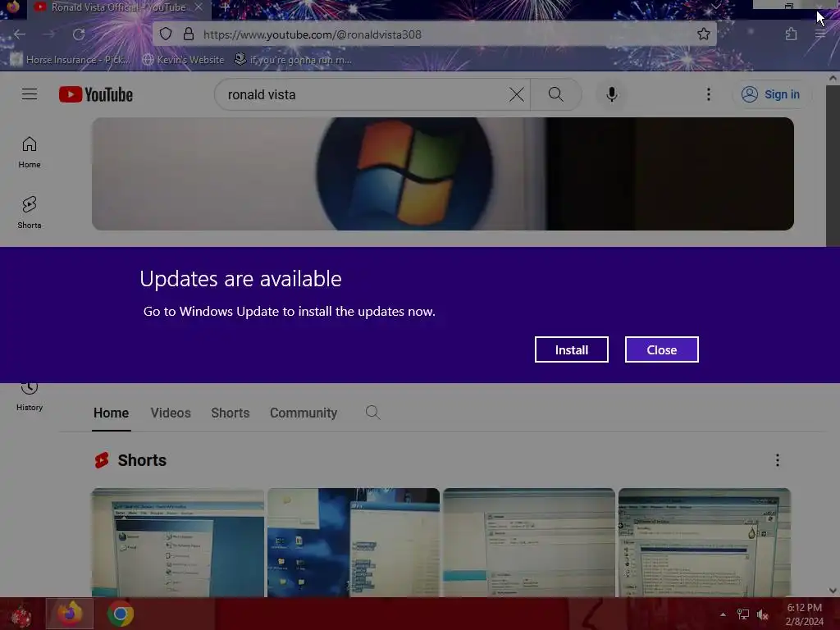Launch Chrome from the taskbar
Screen dimensions: 840x630
pyautogui.click(x=121, y=614)
